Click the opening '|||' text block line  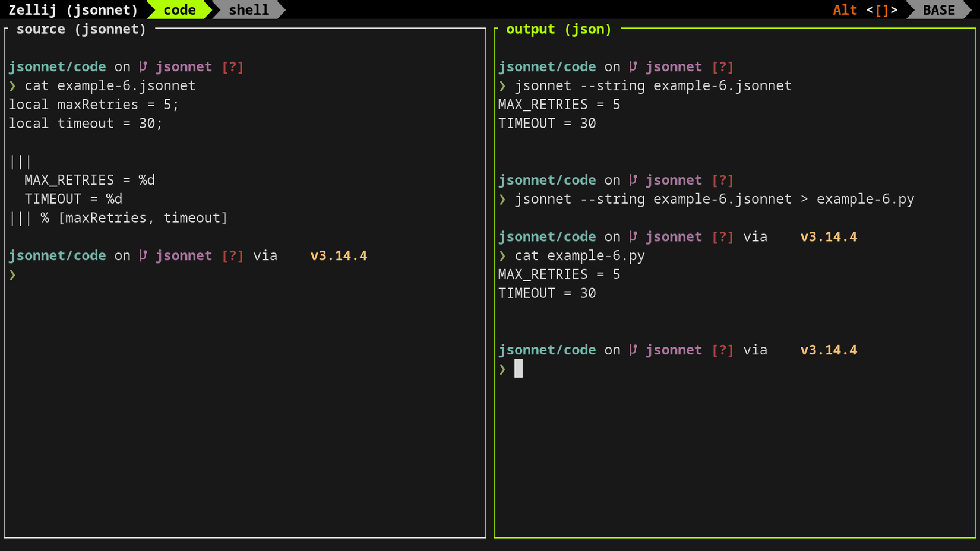[x=20, y=161]
